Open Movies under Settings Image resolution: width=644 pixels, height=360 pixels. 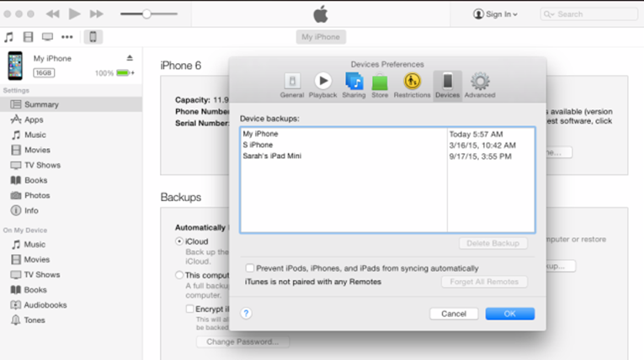[x=71, y=150]
